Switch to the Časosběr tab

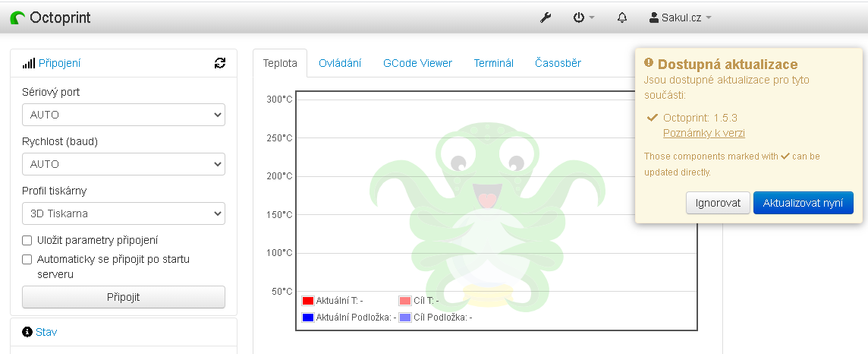tap(558, 63)
